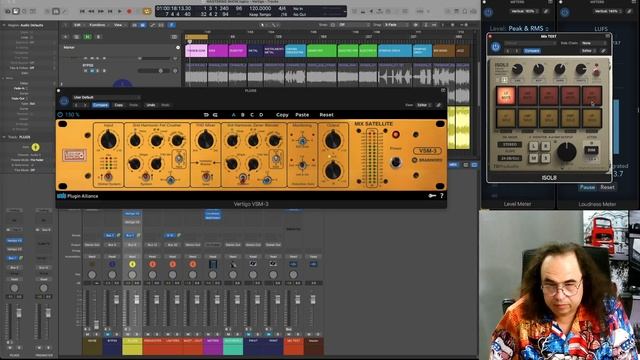Click the VSM-3 Input gain knob
640x360 pixels.
coord(108,140)
